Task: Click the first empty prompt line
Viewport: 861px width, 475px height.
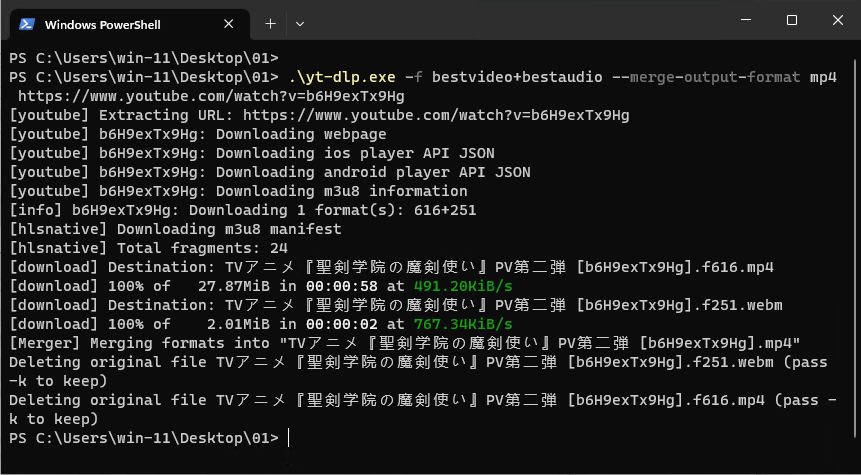Action: [144, 59]
